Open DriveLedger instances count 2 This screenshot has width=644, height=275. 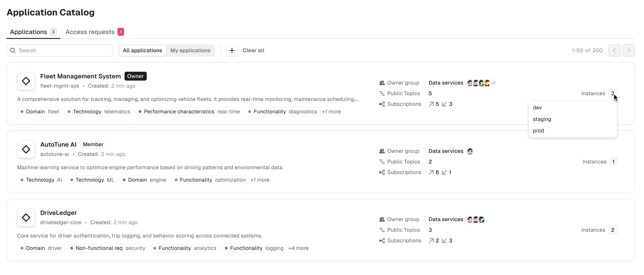pos(613,230)
